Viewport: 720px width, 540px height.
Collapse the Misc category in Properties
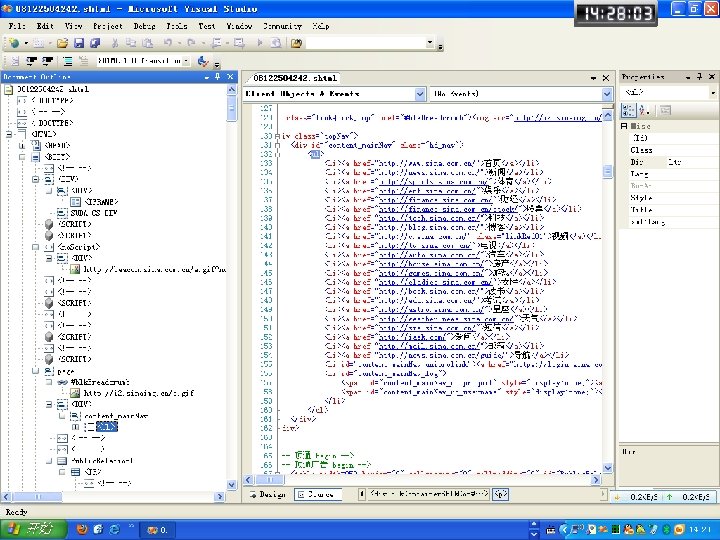625,126
